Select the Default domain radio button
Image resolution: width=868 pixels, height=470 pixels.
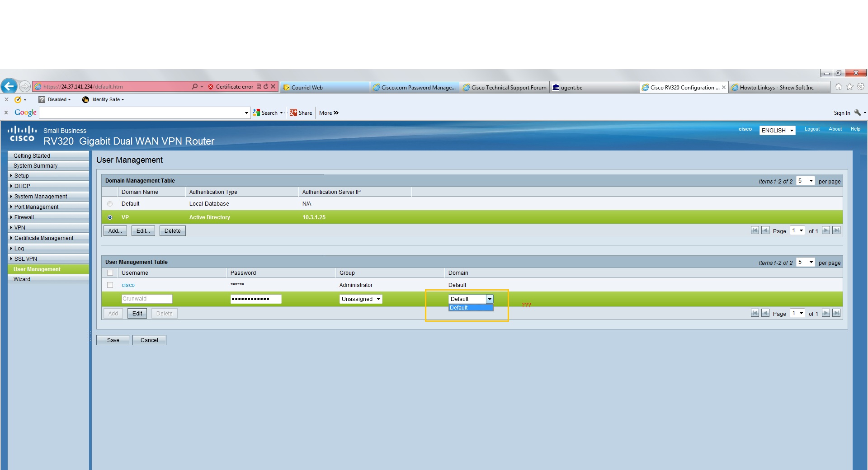tap(110, 204)
